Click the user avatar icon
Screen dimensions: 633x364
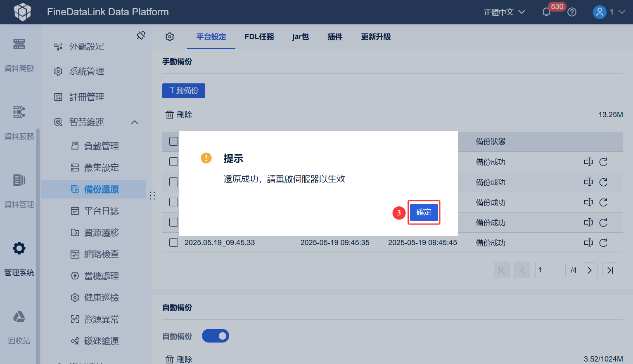coord(600,12)
